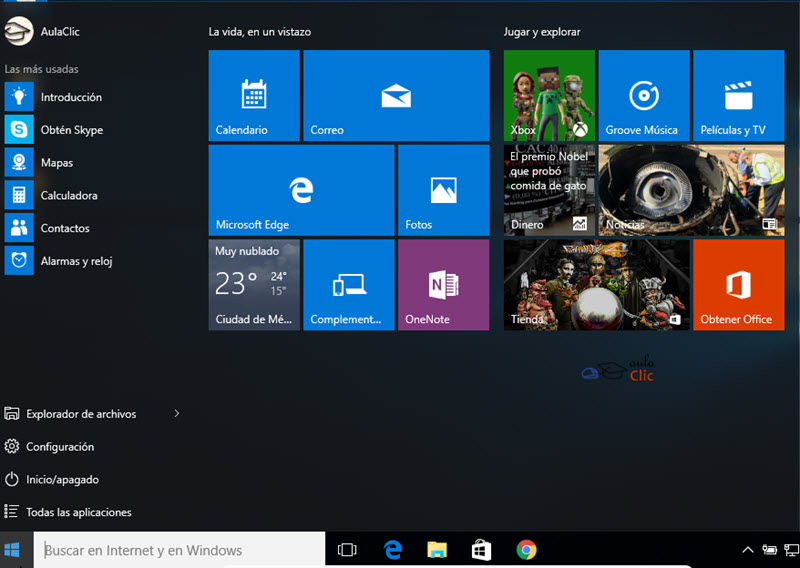Open the Películas y TV tile
800x568 pixels.
click(x=739, y=95)
